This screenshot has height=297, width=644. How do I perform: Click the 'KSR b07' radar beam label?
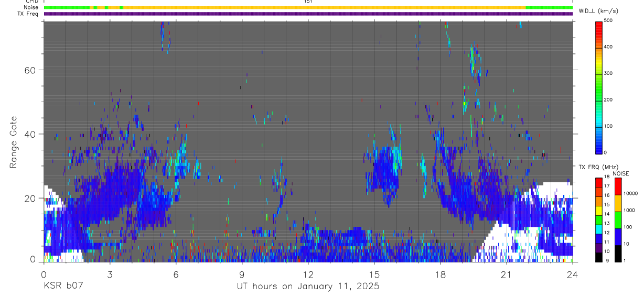[62, 286]
